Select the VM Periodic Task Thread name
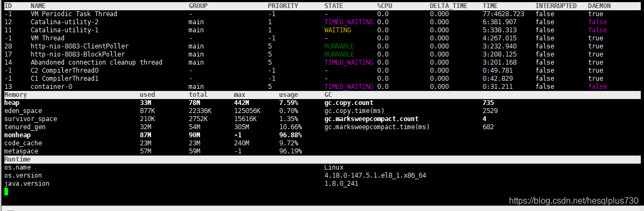 [x=74, y=14]
